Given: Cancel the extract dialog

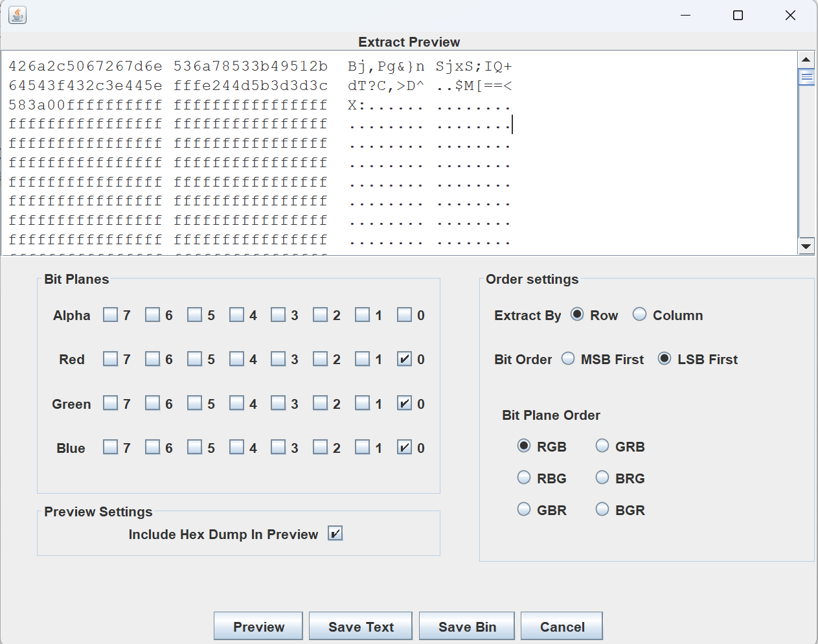Looking at the screenshot, I should coord(562,627).
